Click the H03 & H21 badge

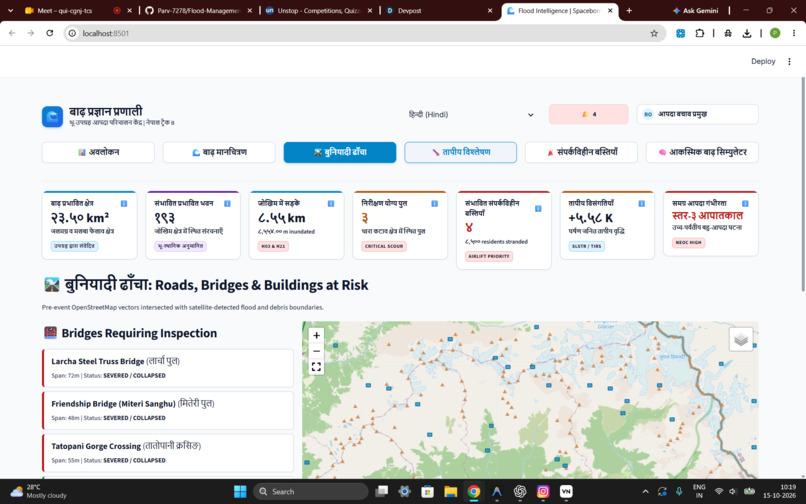coord(273,246)
